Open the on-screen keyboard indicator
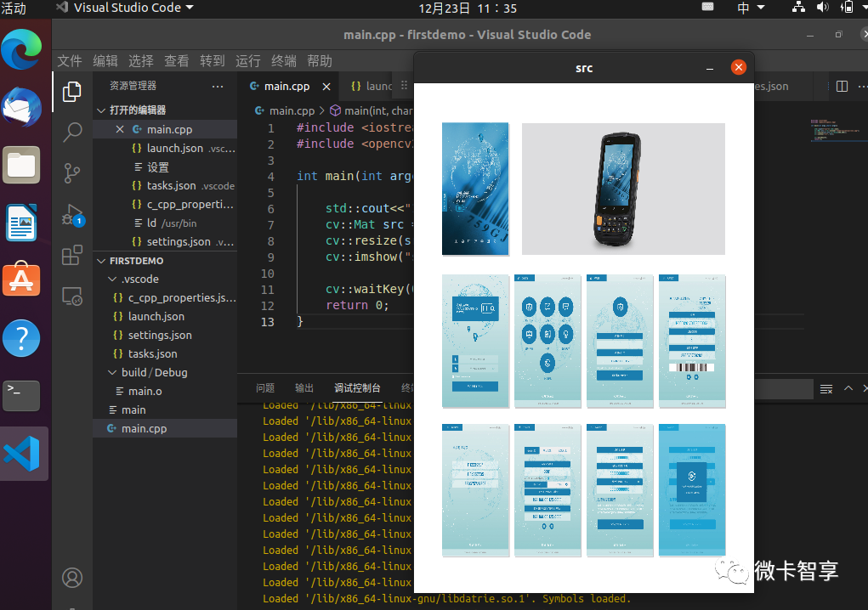This screenshot has height=610, width=868. pos(707,7)
